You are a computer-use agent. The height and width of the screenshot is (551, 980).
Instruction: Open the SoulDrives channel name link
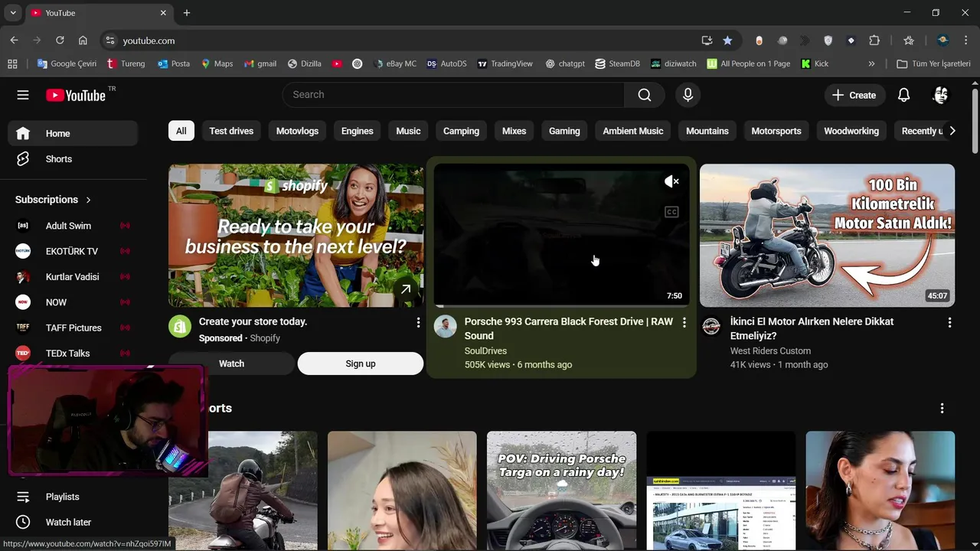coord(485,350)
